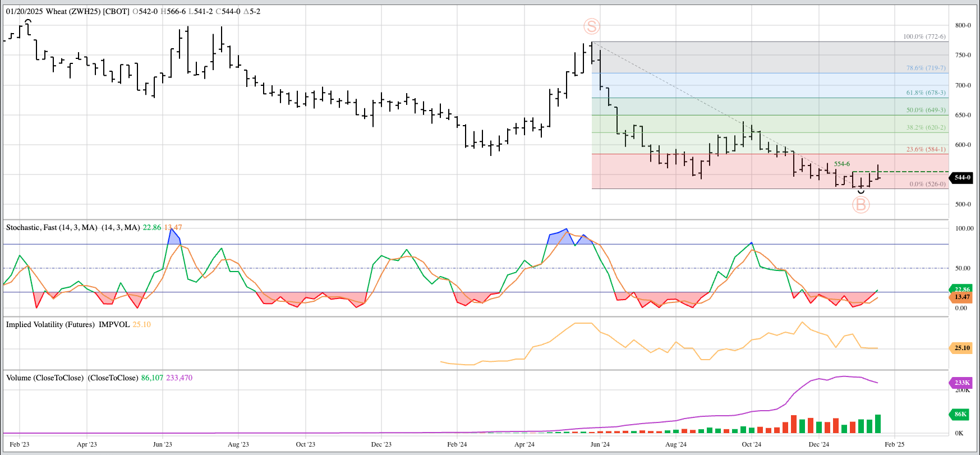Click the circled B buy signal marker
The width and height of the screenshot is (980, 455).
(x=861, y=205)
